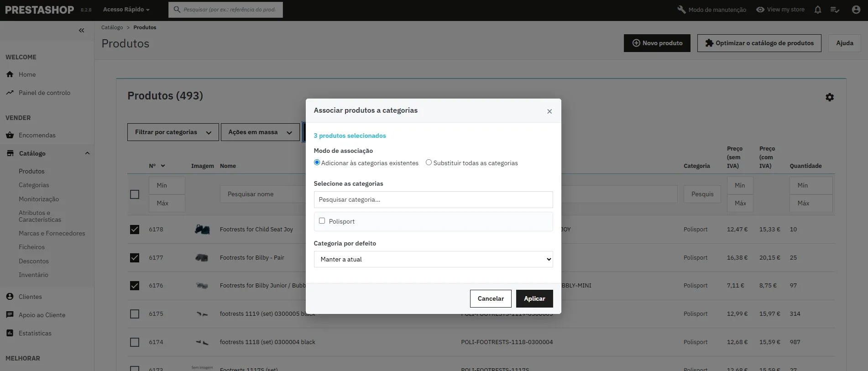Screen dimensions: 868x371
Task: Click the product list settings gear
Action: coord(830,97)
